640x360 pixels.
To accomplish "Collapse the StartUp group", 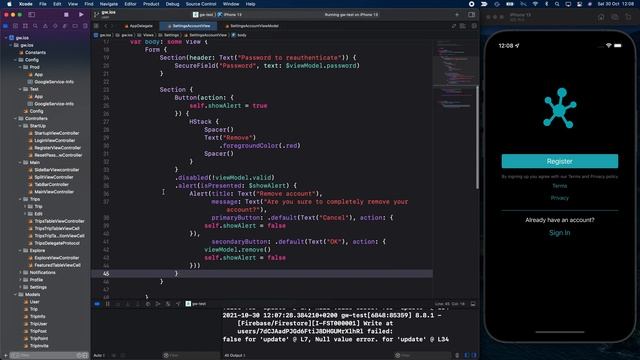I will click(20, 126).
